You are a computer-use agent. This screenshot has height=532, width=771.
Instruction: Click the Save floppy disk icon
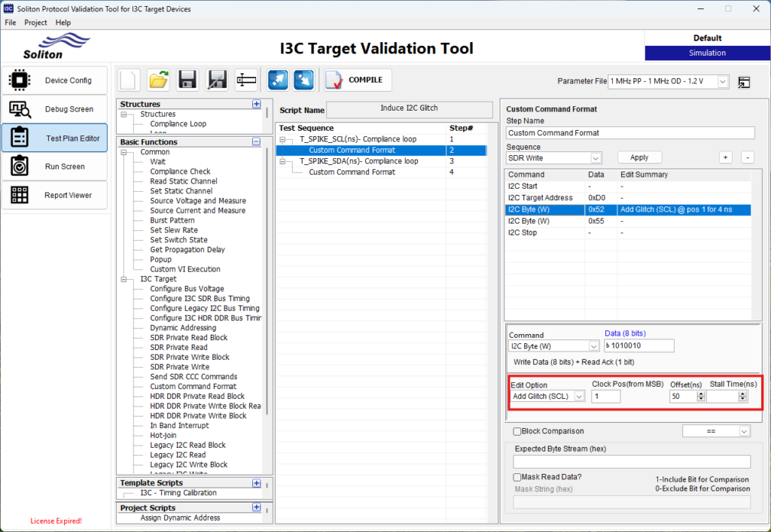pos(187,80)
